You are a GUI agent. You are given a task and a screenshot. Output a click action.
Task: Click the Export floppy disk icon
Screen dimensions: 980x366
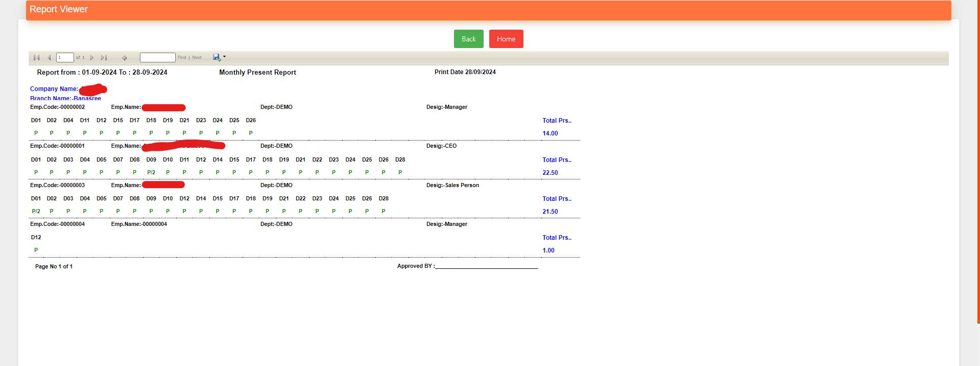(217, 57)
